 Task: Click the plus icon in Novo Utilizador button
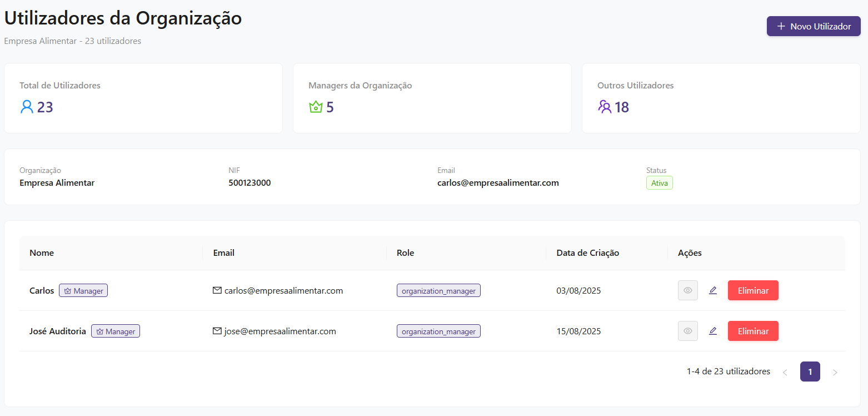tap(781, 26)
